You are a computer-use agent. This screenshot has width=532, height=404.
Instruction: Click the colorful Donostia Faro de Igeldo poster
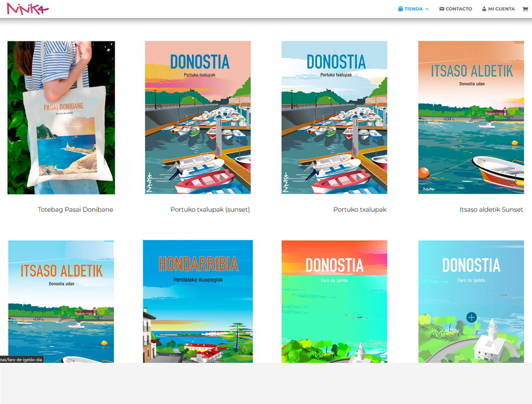[x=334, y=301]
